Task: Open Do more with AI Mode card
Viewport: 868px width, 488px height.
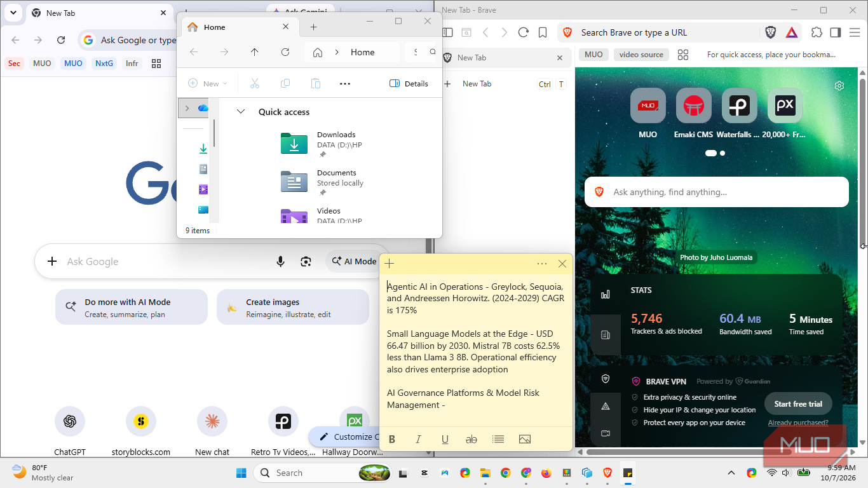Action: tap(132, 308)
